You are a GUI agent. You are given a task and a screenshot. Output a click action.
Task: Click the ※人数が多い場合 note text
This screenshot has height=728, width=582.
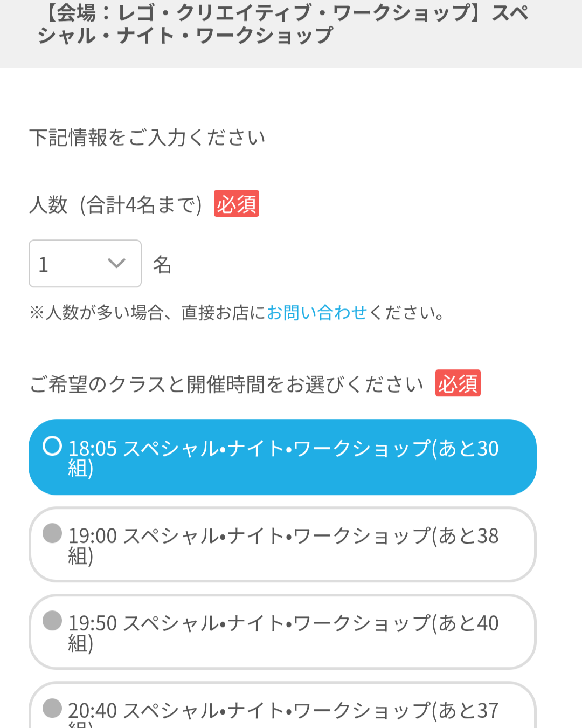[x=147, y=313]
